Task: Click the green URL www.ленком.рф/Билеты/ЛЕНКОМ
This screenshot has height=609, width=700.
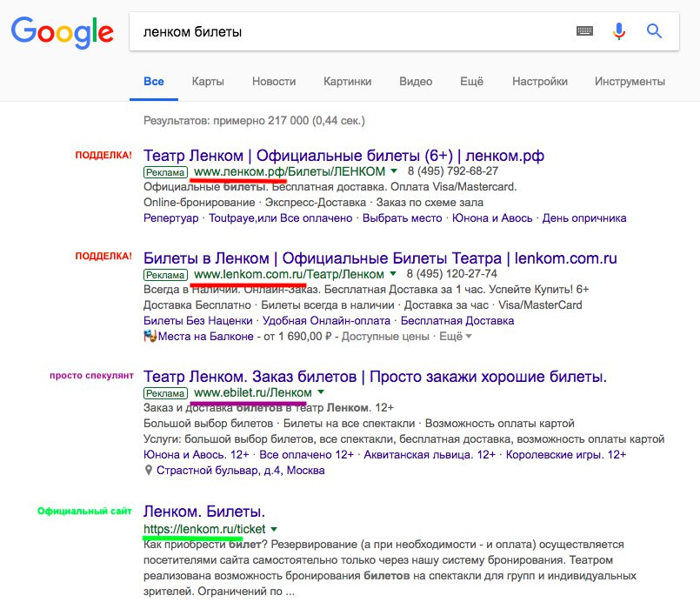Action: point(290,171)
